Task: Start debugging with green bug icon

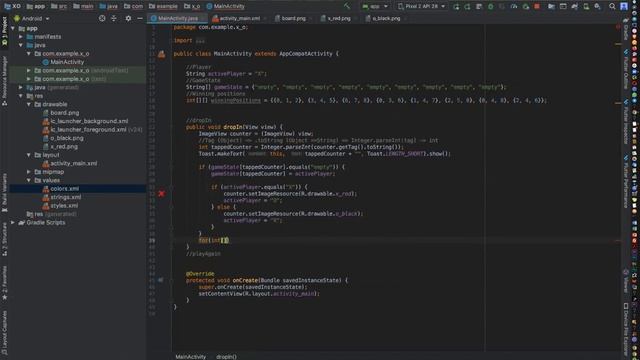Action: point(491,6)
